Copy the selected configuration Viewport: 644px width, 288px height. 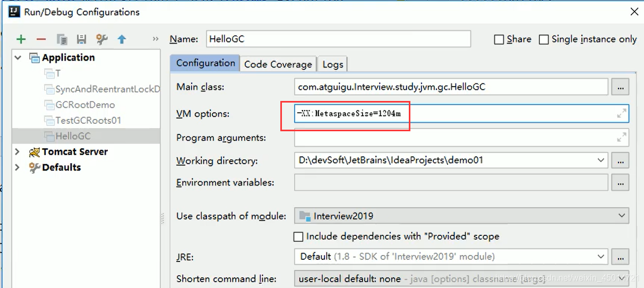[x=62, y=39]
